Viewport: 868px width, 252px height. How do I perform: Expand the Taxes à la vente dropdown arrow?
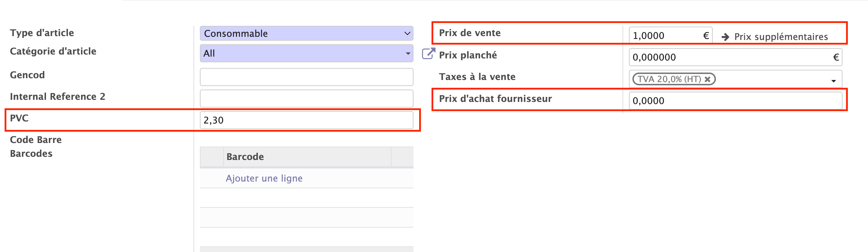click(x=834, y=81)
